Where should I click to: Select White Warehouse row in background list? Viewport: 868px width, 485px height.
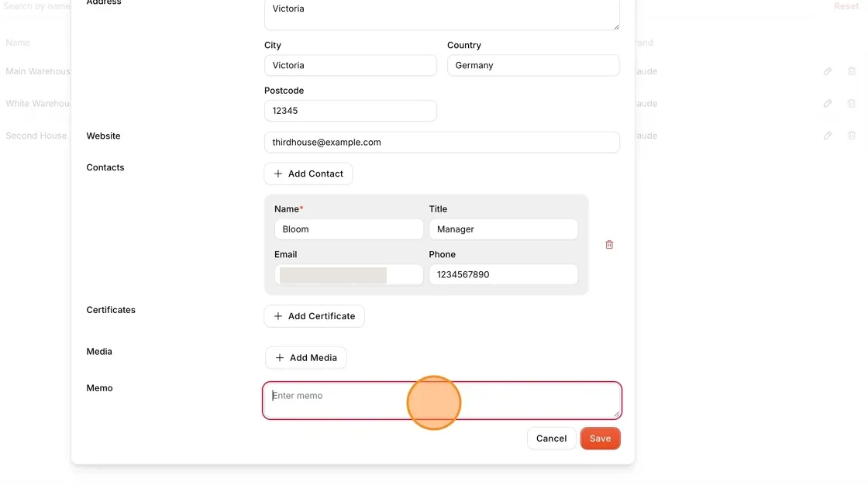pos(38,104)
